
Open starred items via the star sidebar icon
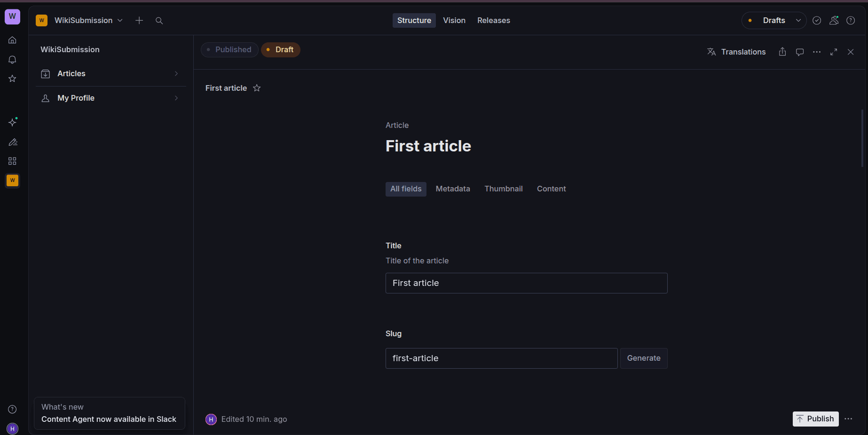tap(12, 79)
